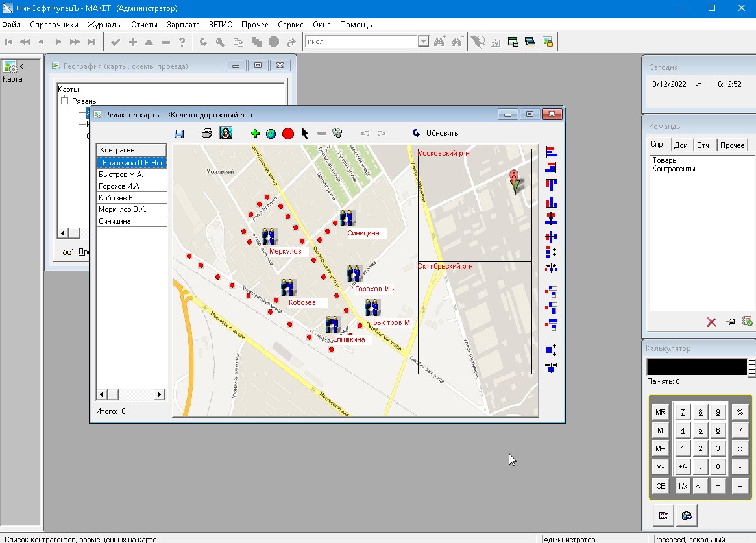The width and height of the screenshot is (756, 543).
Task: Open the search field dropdown arrow in toolbar
Action: tap(424, 42)
